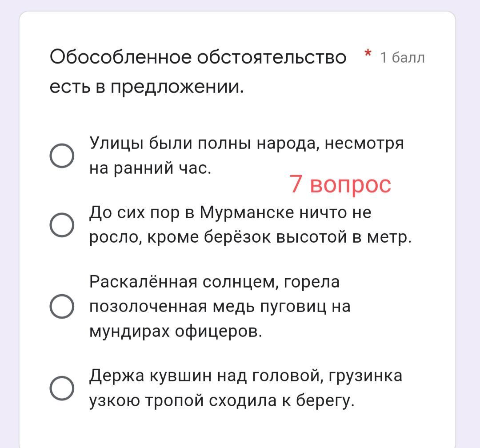This screenshot has width=480, height=448.
Task: Select the radio button for "Улицы были полны народа"
Action: [x=62, y=156]
